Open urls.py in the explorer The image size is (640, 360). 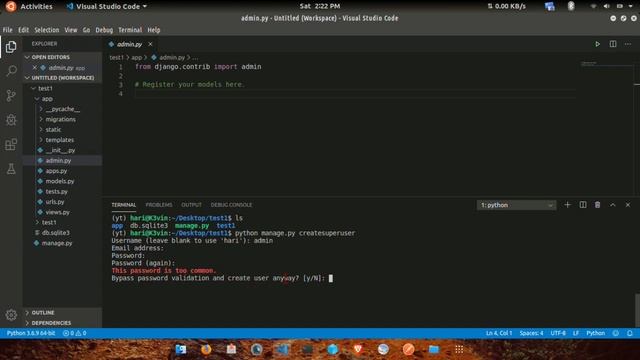[x=62, y=202]
